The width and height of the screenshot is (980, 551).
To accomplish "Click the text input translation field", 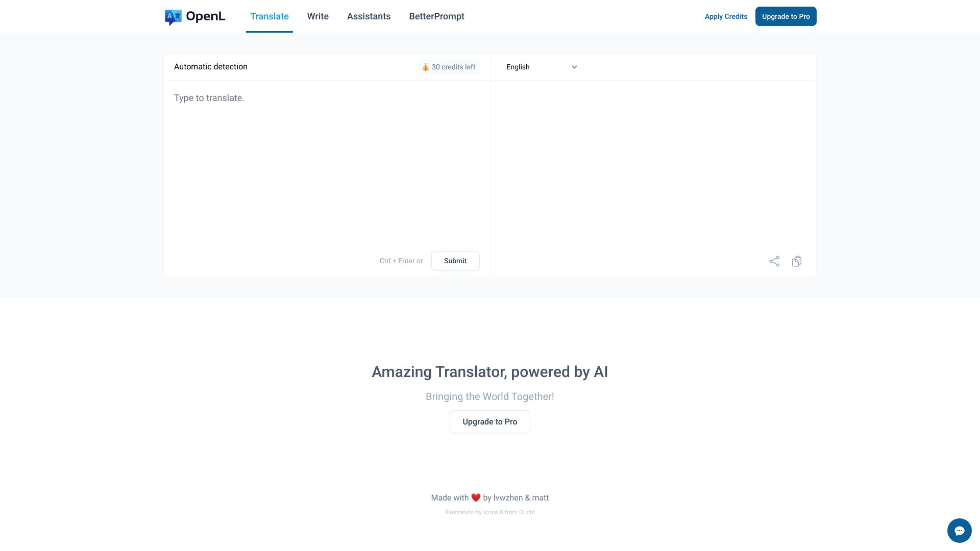I will 327,165.
